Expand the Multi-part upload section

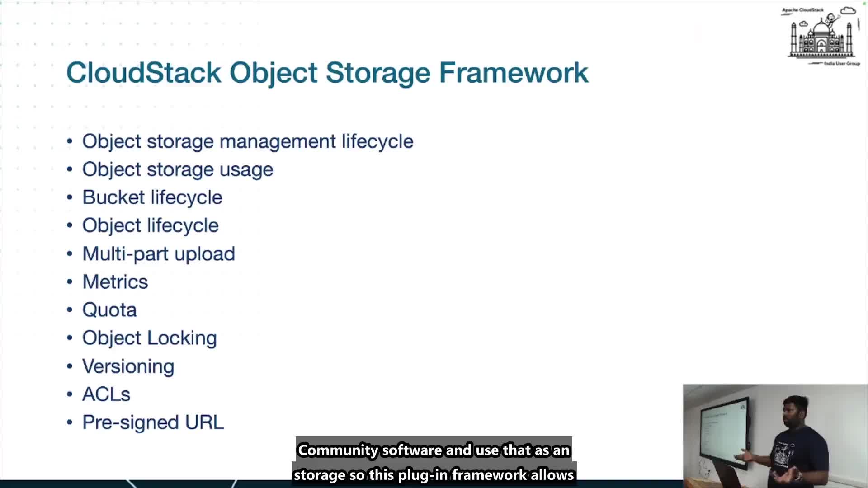[159, 254]
